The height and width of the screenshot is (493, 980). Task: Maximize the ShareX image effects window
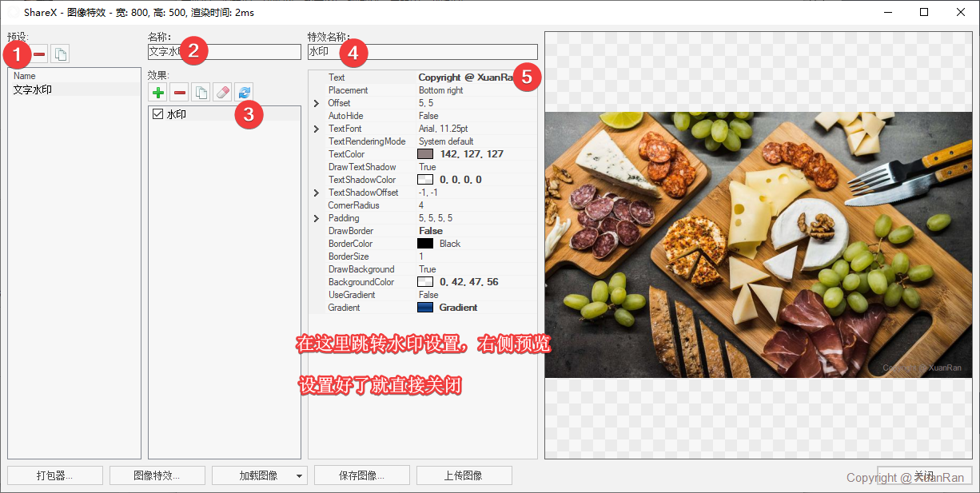click(924, 12)
